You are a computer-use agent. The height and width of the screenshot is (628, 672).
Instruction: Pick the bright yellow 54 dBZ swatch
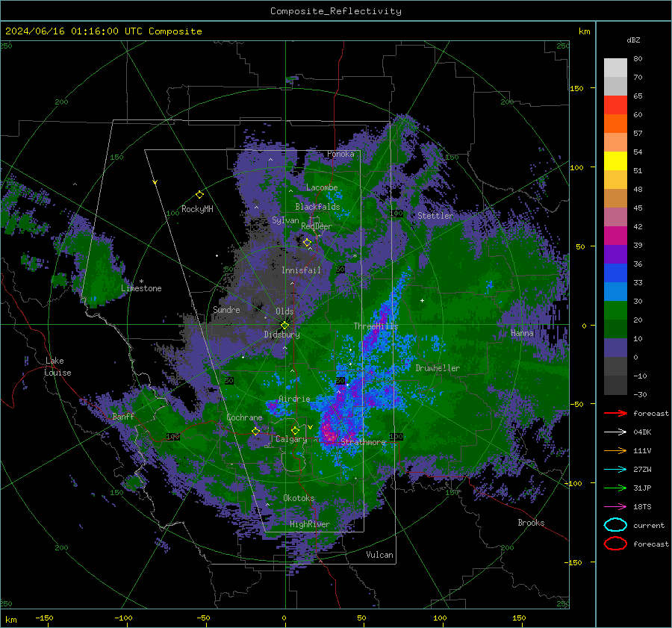click(x=615, y=161)
